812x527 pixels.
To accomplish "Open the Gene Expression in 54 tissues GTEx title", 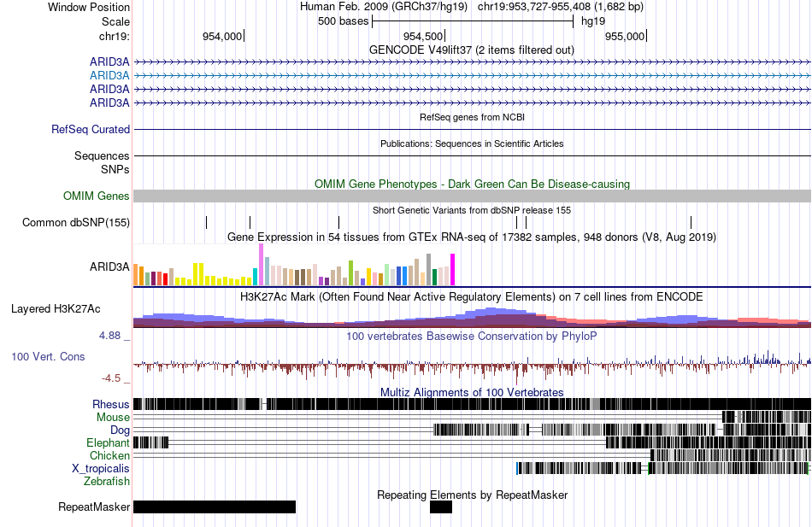I will [x=472, y=237].
